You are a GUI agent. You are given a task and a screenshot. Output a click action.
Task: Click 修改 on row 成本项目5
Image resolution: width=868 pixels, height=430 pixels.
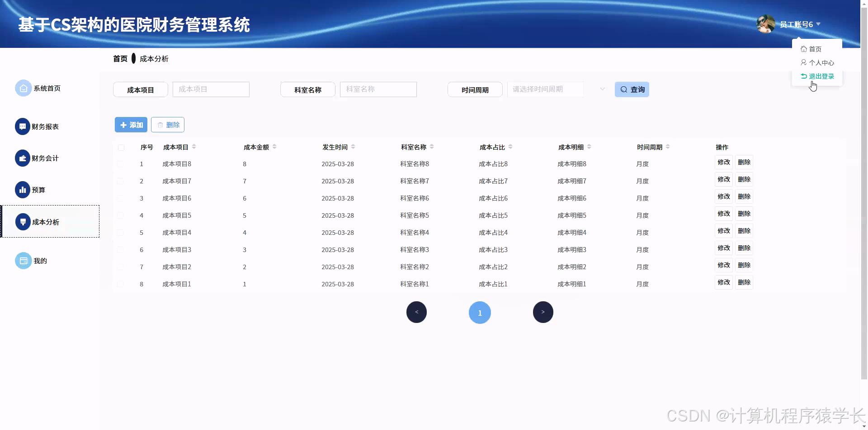coord(724,213)
